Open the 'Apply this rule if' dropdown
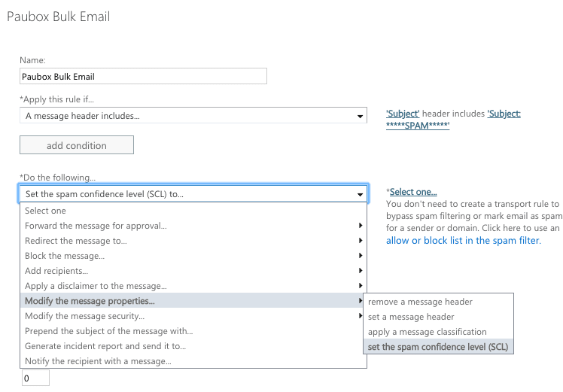The width and height of the screenshot is (563, 392). pos(193,116)
